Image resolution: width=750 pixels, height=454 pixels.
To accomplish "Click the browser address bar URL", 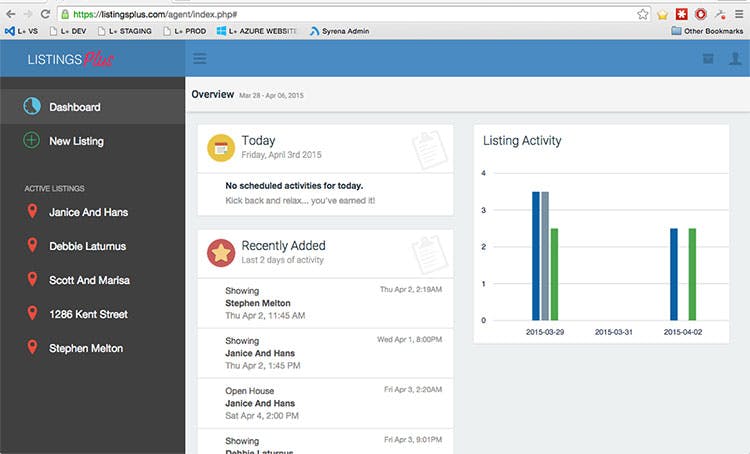I will click(x=155, y=14).
